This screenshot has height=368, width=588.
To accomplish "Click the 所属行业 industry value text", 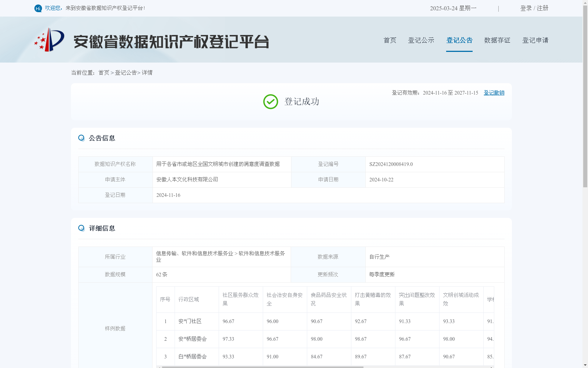I will tap(220, 256).
